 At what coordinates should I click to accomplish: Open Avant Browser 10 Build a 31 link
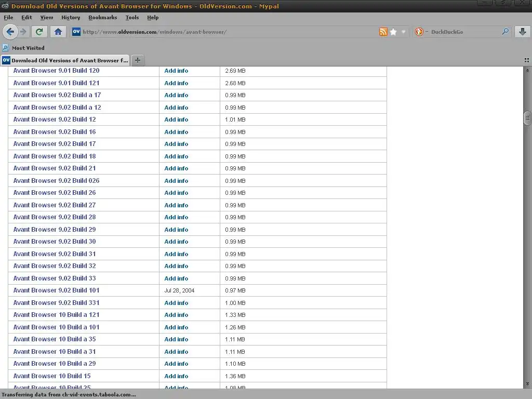click(55, 352)
